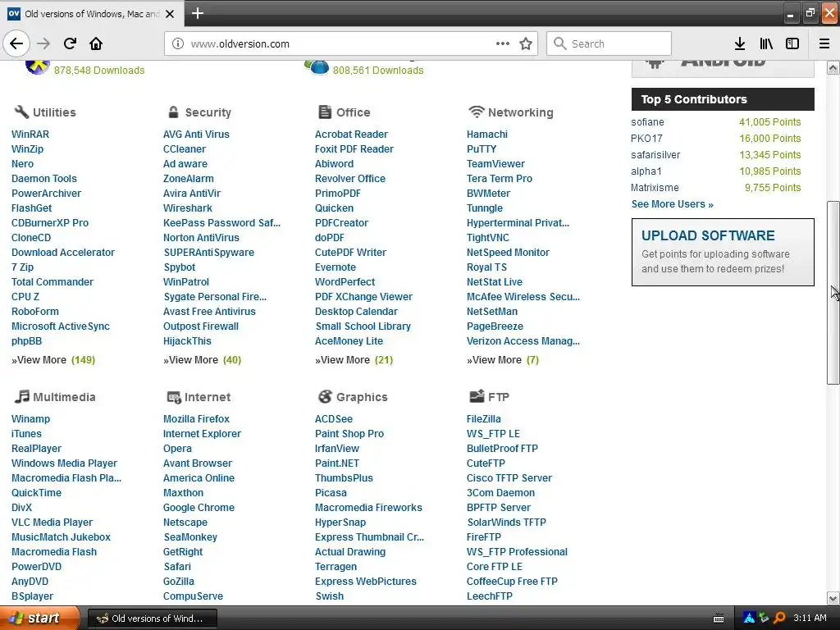Click 41,005 Points value
This screenshot has height=630, width=840.
(x=769, y=122)
